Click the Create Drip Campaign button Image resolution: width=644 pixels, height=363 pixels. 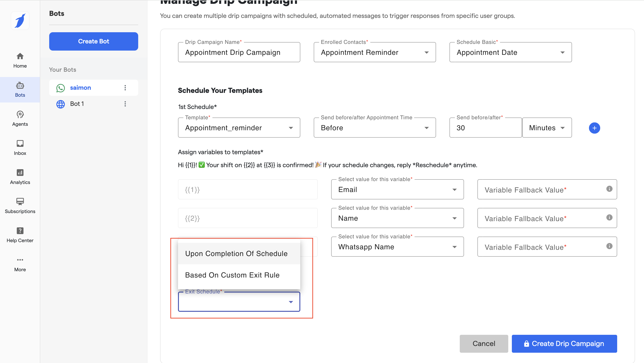coord(564,344)
